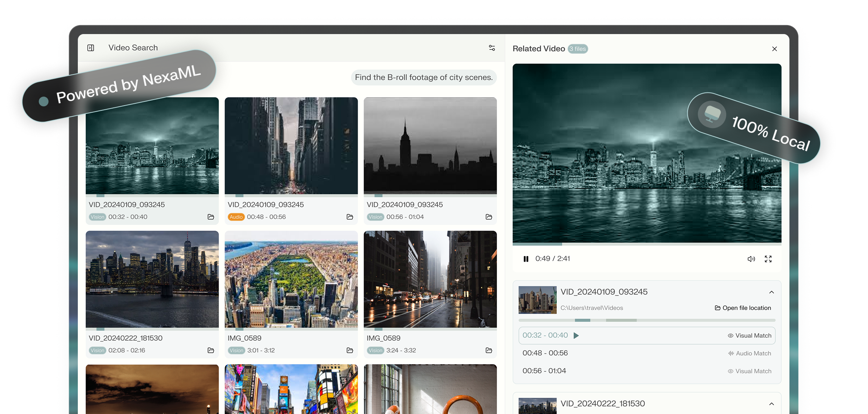
Task: Enter fullscreen on the video player
Action: click(768, 259)
